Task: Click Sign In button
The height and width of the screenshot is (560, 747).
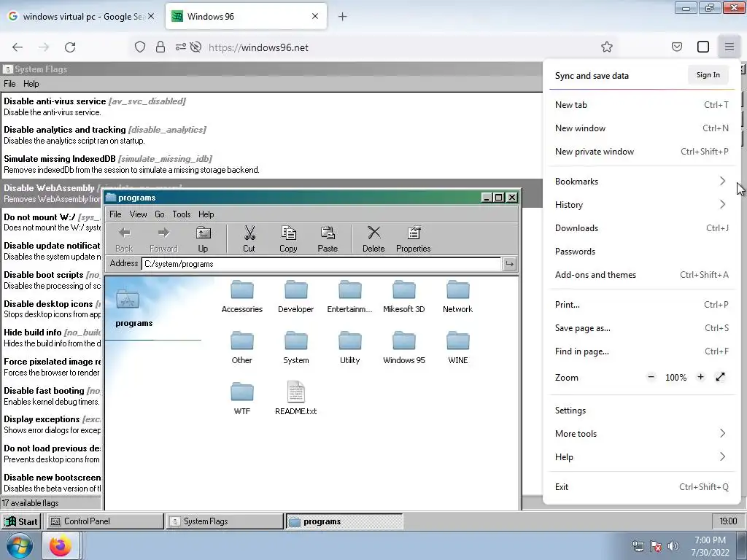Action: click(x=708, y=75)
